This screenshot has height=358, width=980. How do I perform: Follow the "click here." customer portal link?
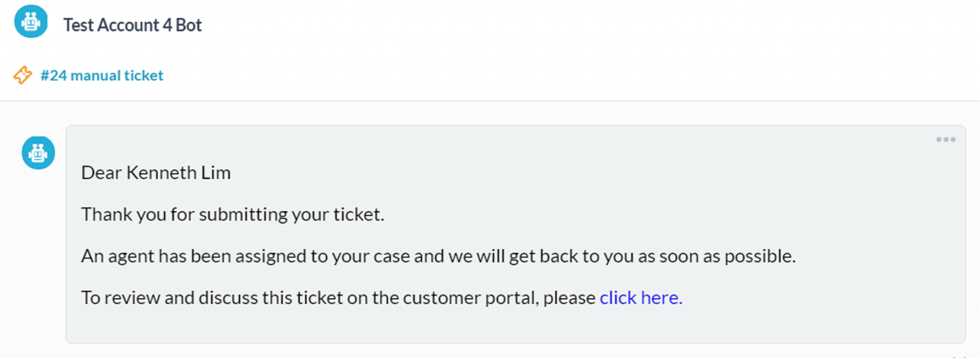[x=641, y=298]
